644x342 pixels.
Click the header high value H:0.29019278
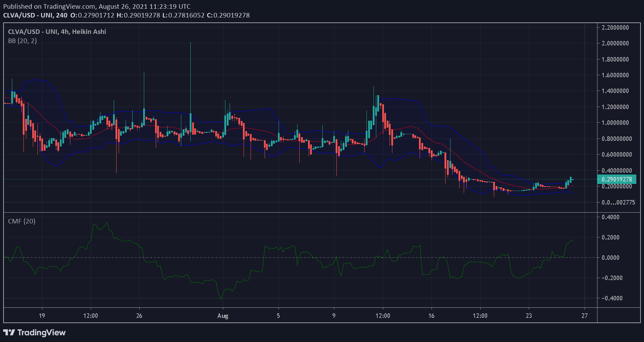pos(138,15)
